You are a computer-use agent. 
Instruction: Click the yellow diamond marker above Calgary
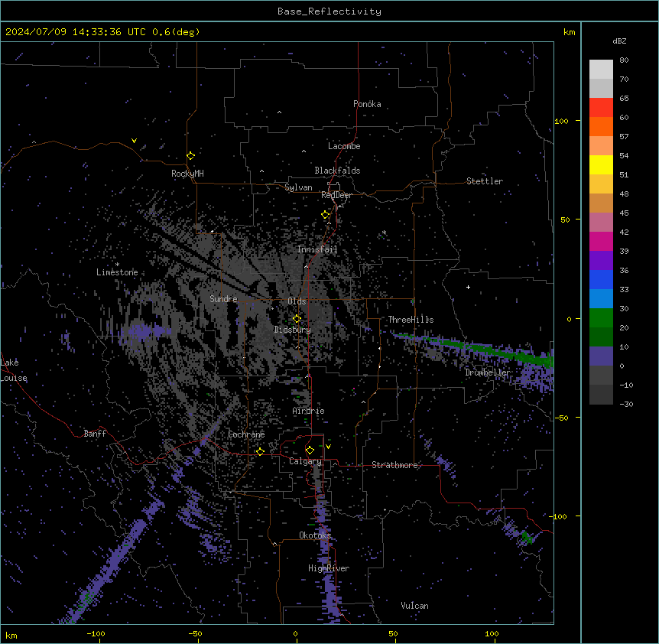point(310,450)
